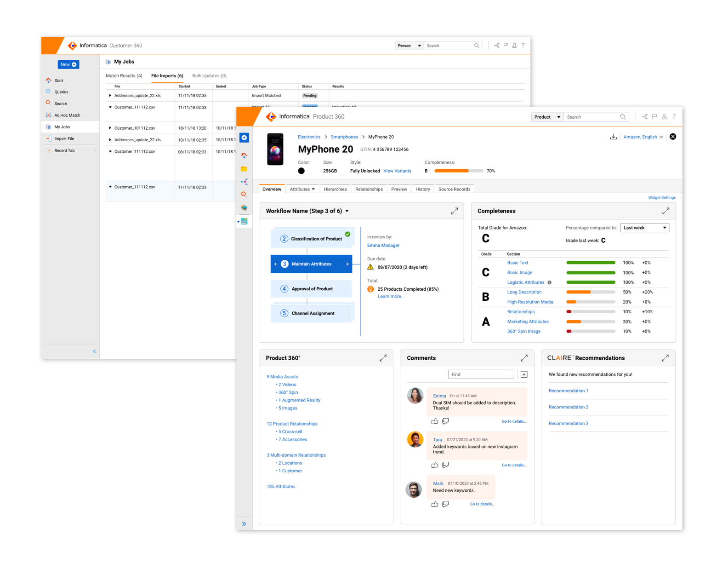Expand the Workflow Name widget to full size
This screenshot has width=728, height=563.
[x=454, y=211]
